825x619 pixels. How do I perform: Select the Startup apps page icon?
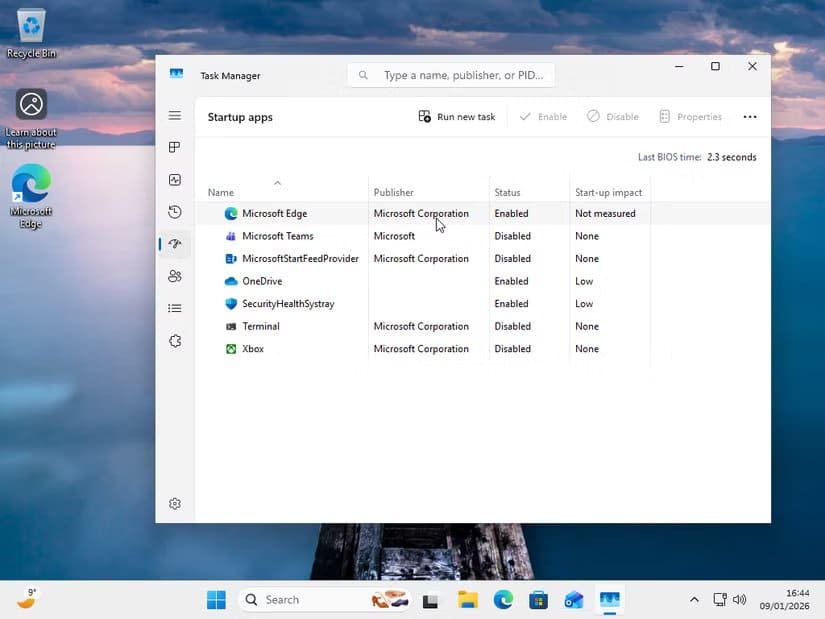tap(175, 243)
